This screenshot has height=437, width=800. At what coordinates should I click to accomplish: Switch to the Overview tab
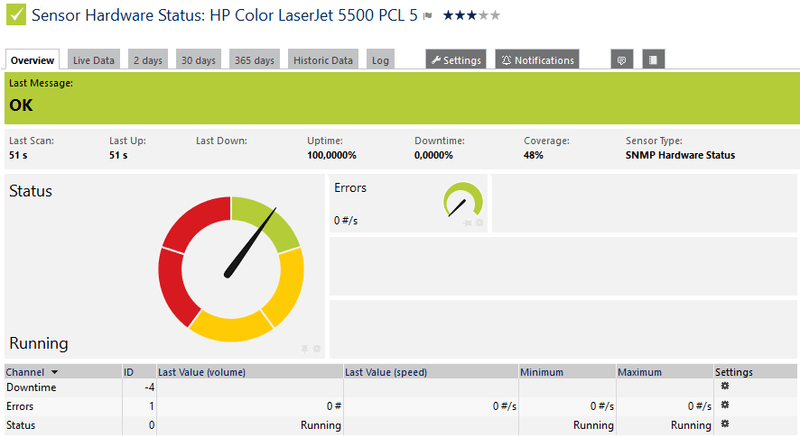32,60
